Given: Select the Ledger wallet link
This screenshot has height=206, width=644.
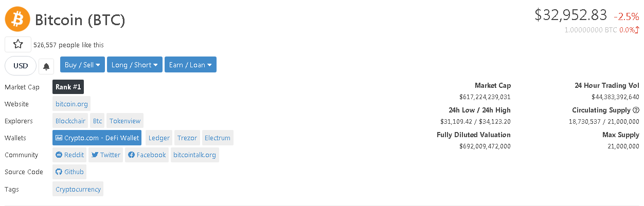Looking at the screenshot, I should click(159, 138).
